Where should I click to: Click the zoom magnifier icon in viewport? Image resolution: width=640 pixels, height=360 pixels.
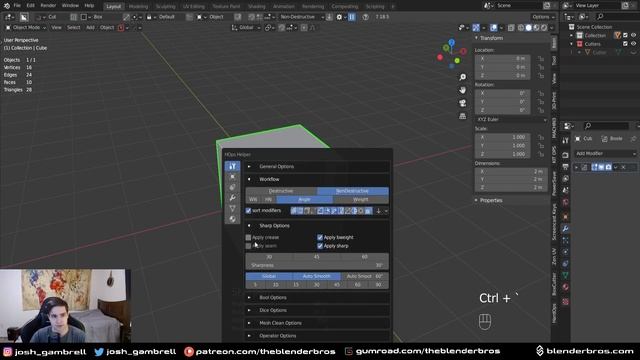tap(462, 77)
